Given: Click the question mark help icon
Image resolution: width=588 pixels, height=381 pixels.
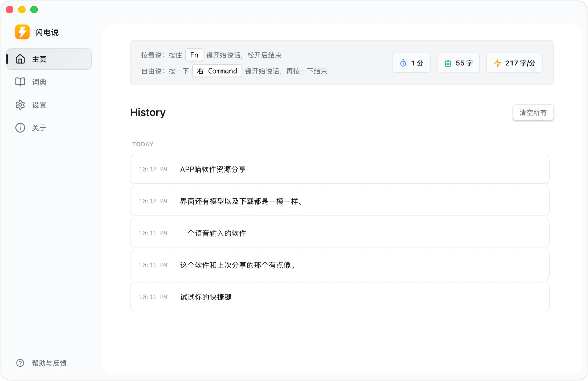Looking at the screenshot, I should pos(20,363).
